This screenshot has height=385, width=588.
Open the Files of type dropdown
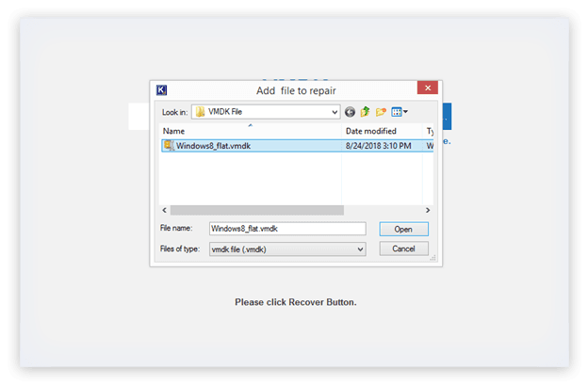point(360,249)
